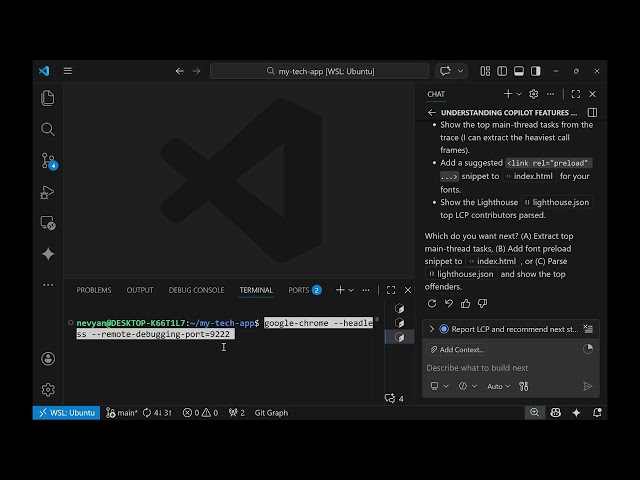Open index.html link in the closing question
Image resolution: width=640 pixels, height=480 pixels.
click(x=492, y=261)
